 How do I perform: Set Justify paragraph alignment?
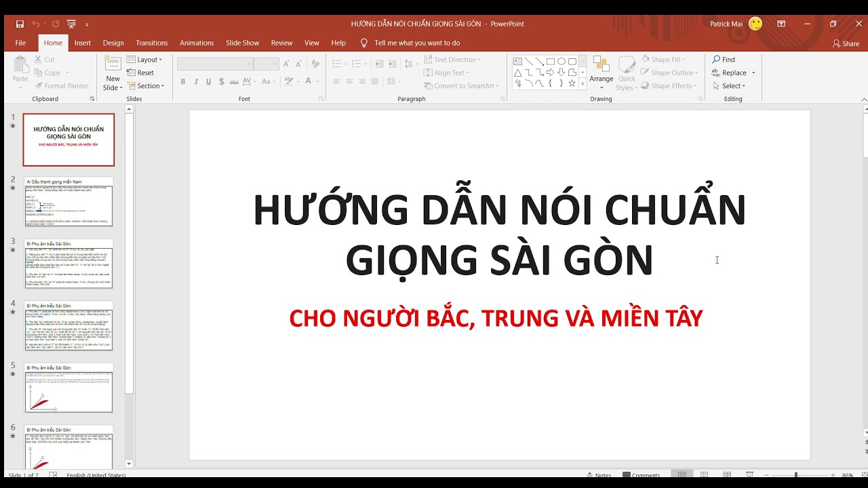click(375, 81)
